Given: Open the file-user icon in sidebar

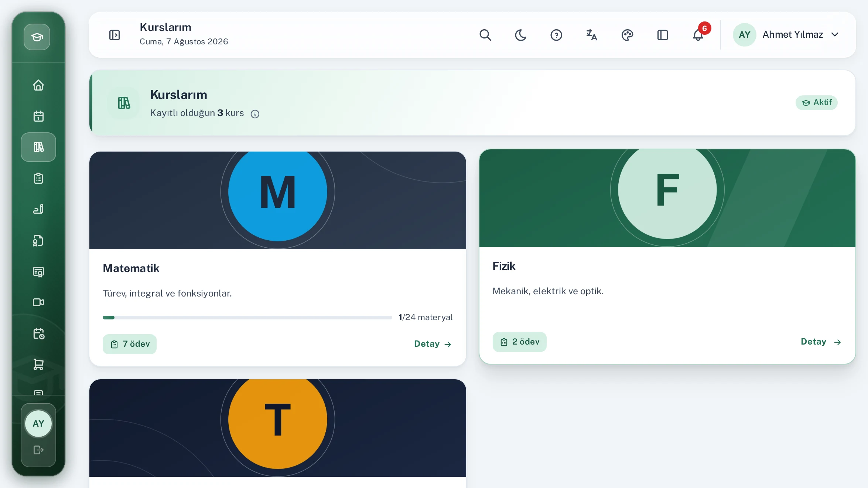Looking at the screenshot, I should click(38, 240).
